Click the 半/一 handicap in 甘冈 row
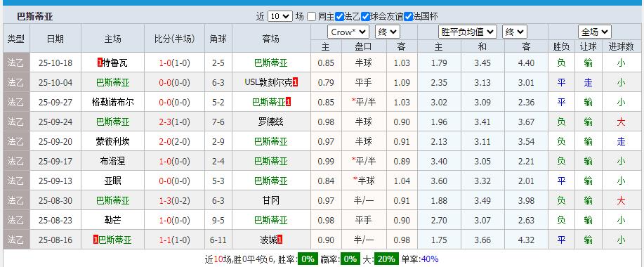 [364, 200]
